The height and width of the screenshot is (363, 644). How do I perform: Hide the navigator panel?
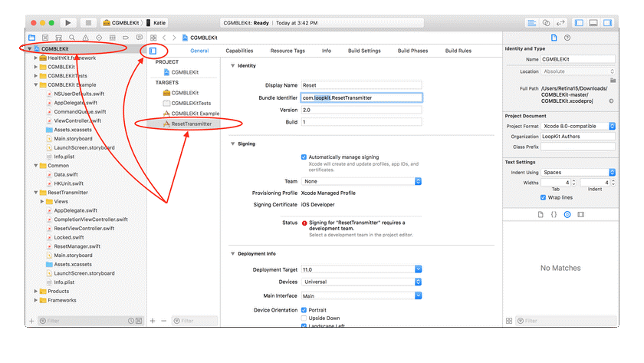click(579, 22)
